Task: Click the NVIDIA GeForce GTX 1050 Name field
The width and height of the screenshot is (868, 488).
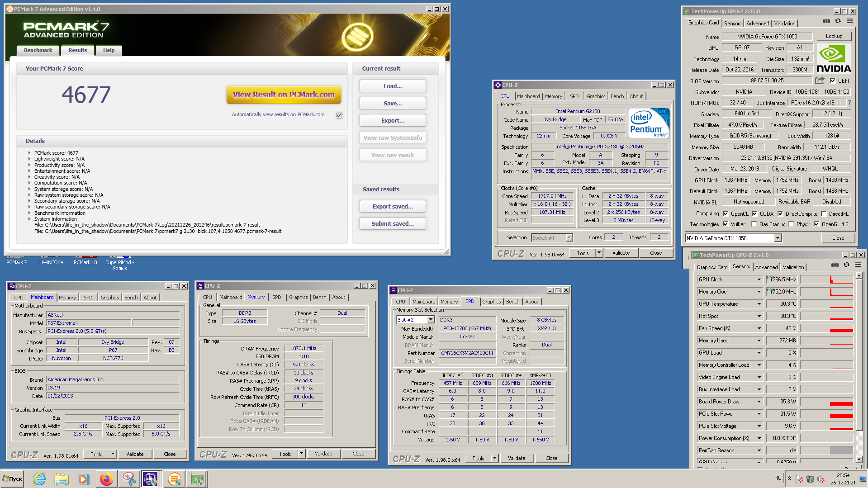Action: point(767,37)
